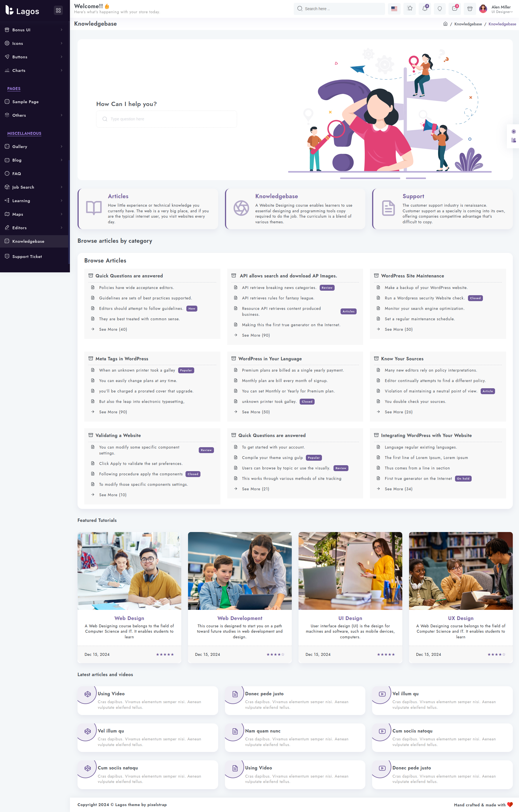
Task: Open the FAQ page from the sidebar
Action: click(x=17, y=174)
